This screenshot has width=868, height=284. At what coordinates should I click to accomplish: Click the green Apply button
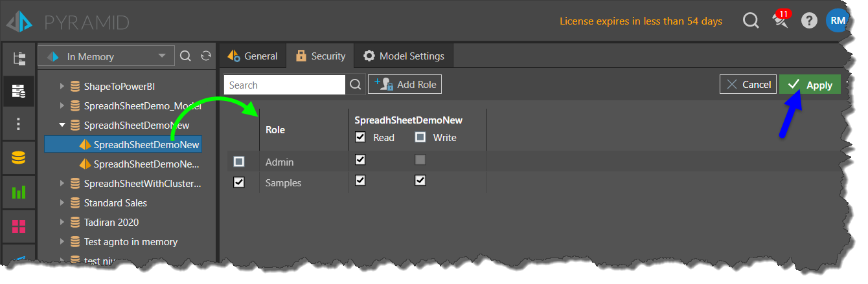[x=810, y=85]
